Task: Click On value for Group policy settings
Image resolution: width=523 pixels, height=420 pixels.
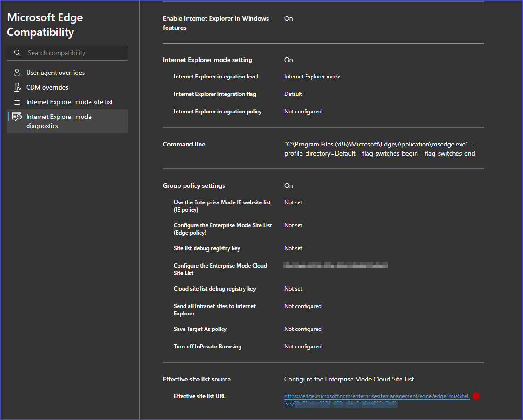Action: [289, 186]
